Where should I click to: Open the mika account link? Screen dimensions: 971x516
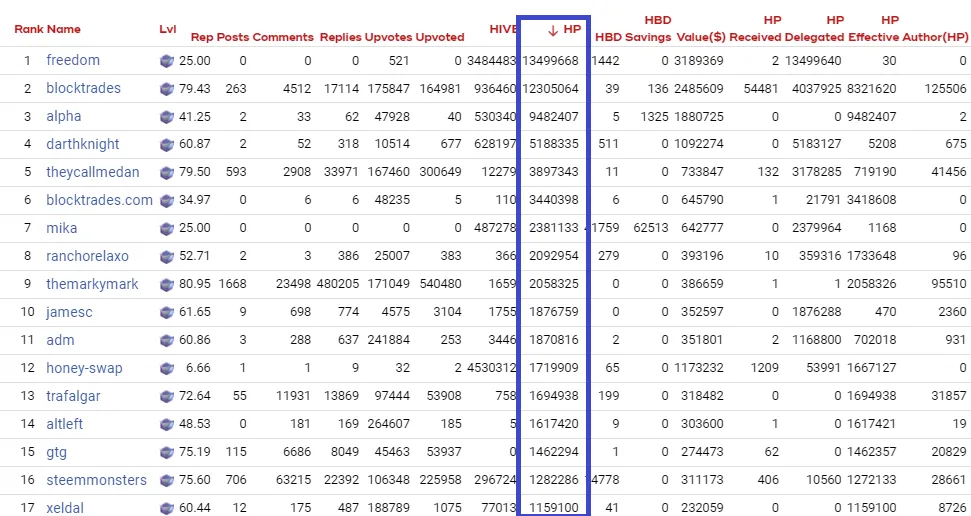click(62, 229)
